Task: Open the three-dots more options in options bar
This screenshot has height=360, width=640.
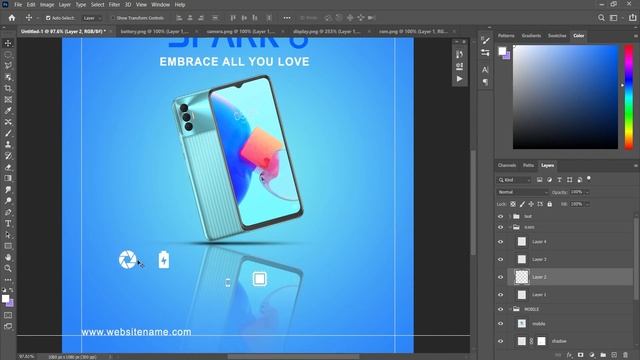Action: click(x=287, y=18)
